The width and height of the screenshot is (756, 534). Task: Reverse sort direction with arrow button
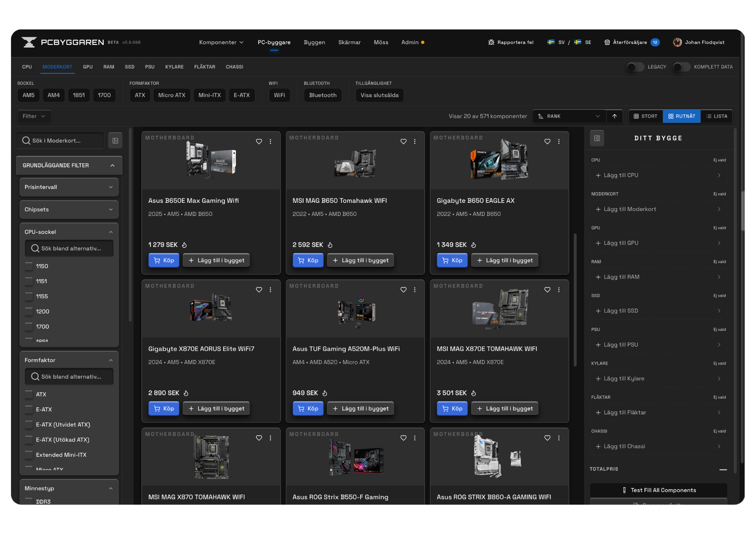[615, 116]
